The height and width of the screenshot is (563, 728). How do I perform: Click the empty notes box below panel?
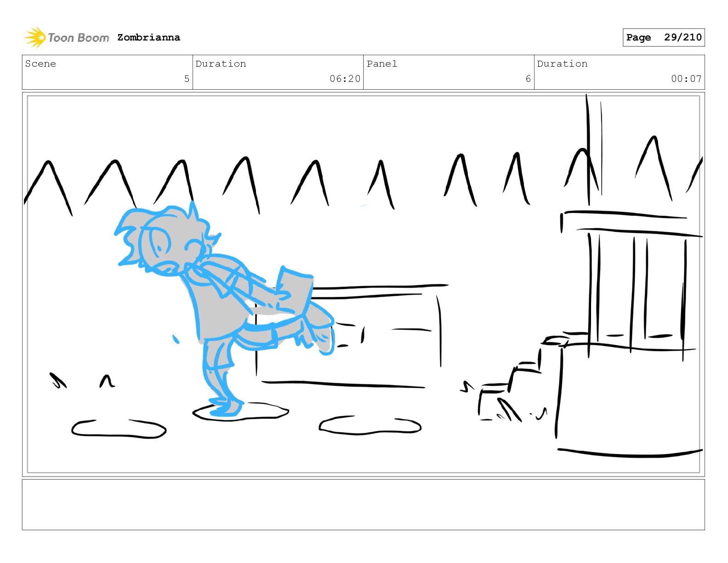click(364, 505)
